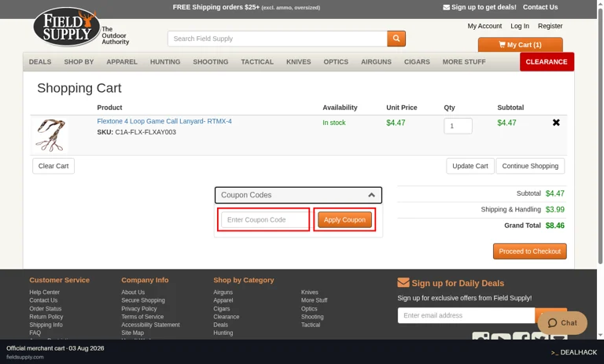Open the Accessibility Statement footer link
The width and height of the screenshot is (604, 364).
(x=151, y=325)
